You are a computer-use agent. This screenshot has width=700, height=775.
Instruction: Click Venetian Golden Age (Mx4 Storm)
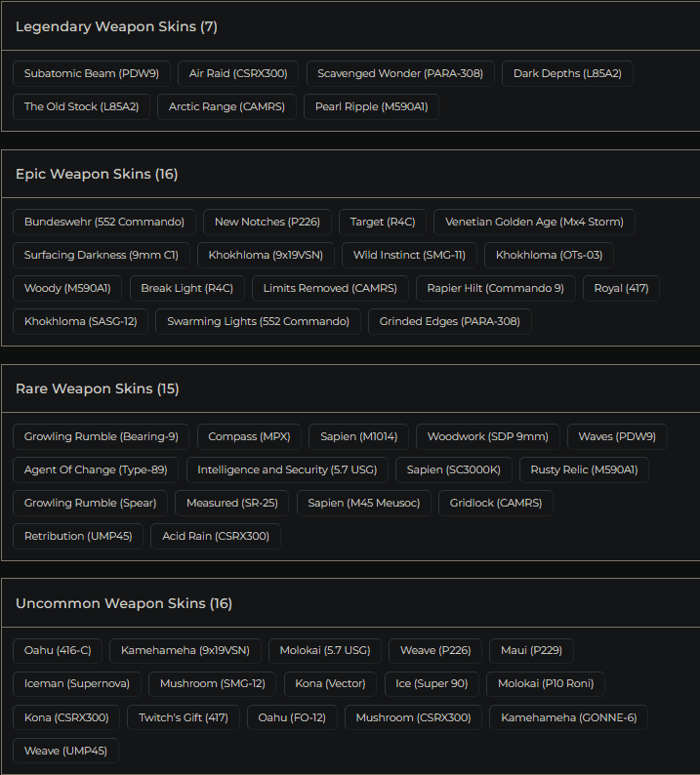[x=534, y=222]
